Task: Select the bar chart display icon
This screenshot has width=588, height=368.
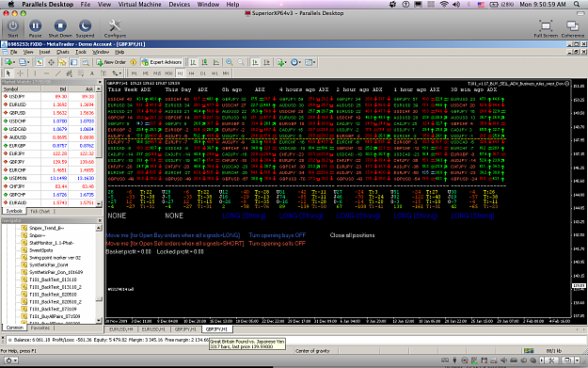Action: [x=193, y=62]
